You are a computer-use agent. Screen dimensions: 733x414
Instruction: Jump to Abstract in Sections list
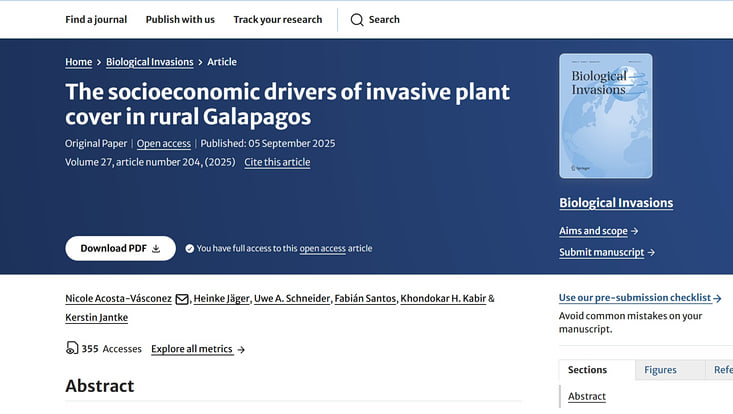(587, 396)
